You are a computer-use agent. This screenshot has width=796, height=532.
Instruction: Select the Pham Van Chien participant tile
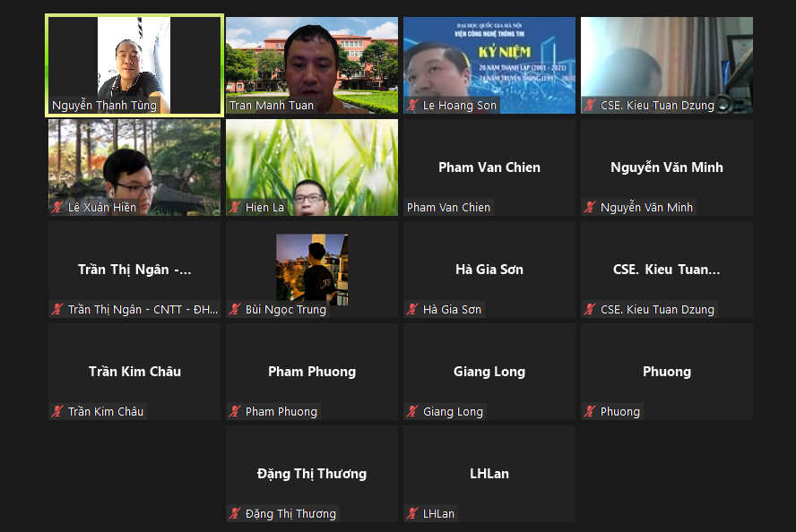point(489,167)
